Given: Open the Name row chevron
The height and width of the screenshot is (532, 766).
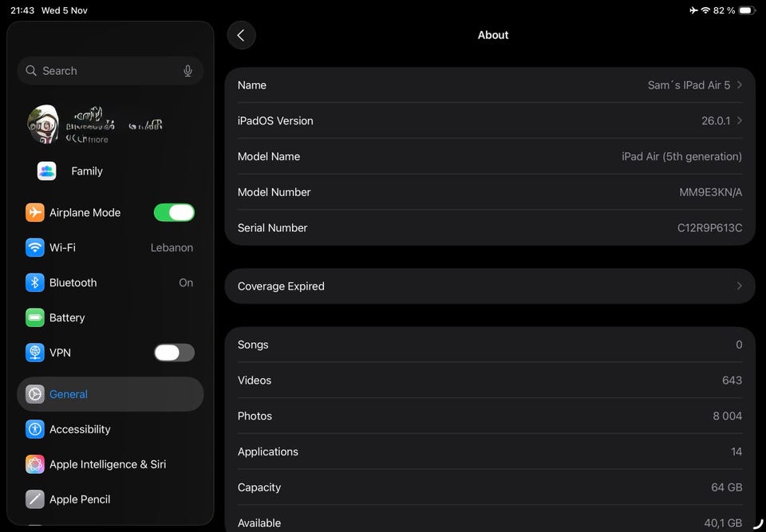Looking at the screenshot, I should coord(739,85).
